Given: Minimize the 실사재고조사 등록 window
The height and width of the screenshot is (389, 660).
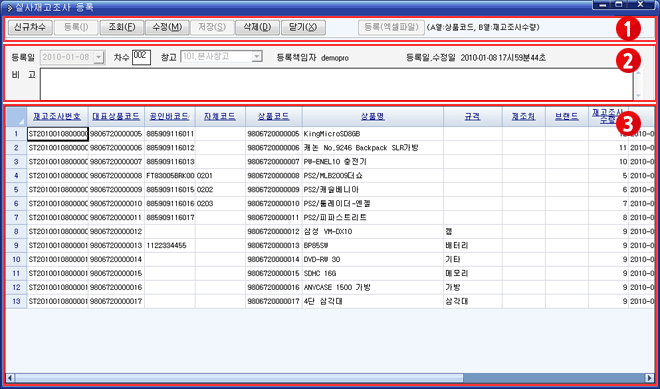Looking at the screenshot, I should click(x=603, y=4).
